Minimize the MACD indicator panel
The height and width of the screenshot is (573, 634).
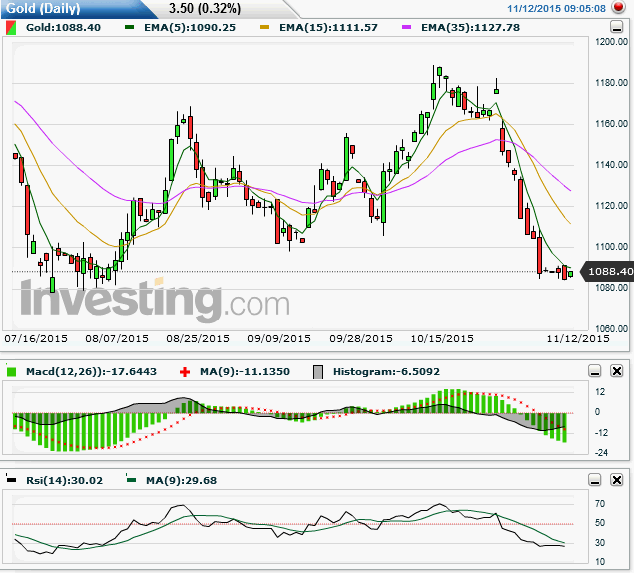[594, 370]
